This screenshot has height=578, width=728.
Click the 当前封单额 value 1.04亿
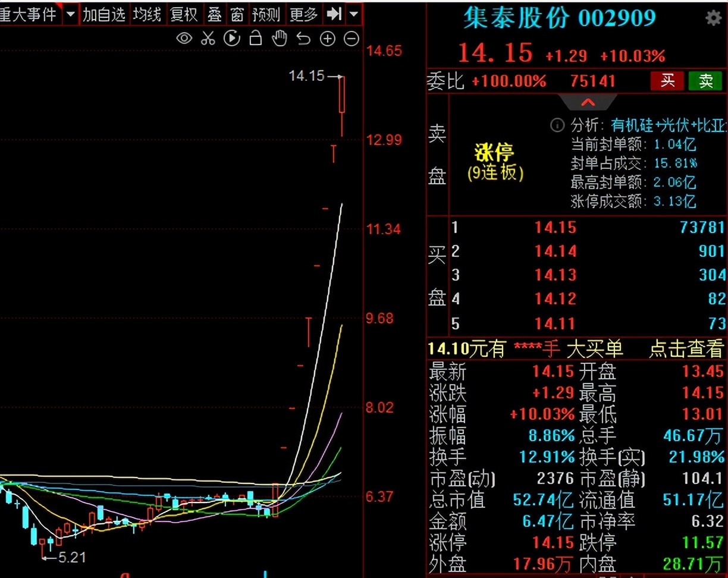pyautogui.click(x=674, y=144)
